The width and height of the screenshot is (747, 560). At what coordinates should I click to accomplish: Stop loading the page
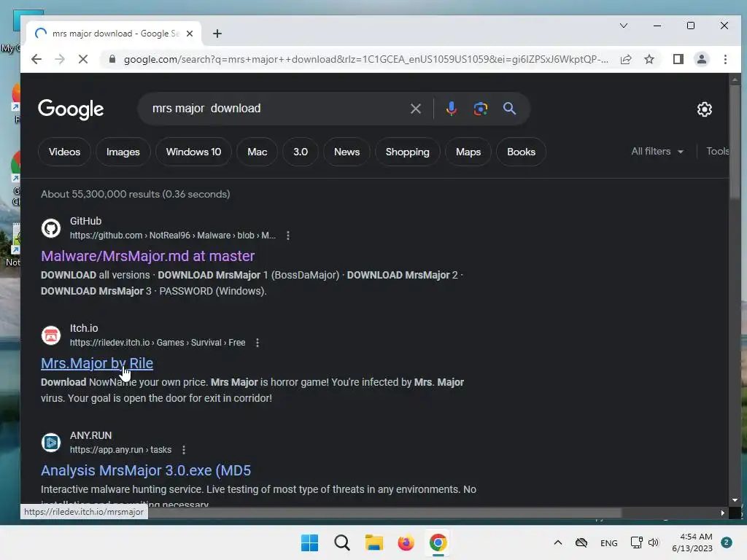coord(83,59)
